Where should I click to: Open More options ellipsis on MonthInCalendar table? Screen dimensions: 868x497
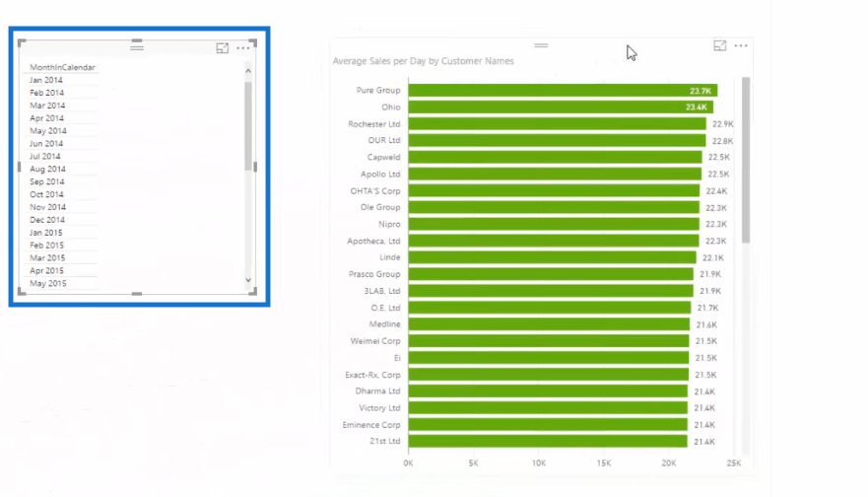(243, 48)
